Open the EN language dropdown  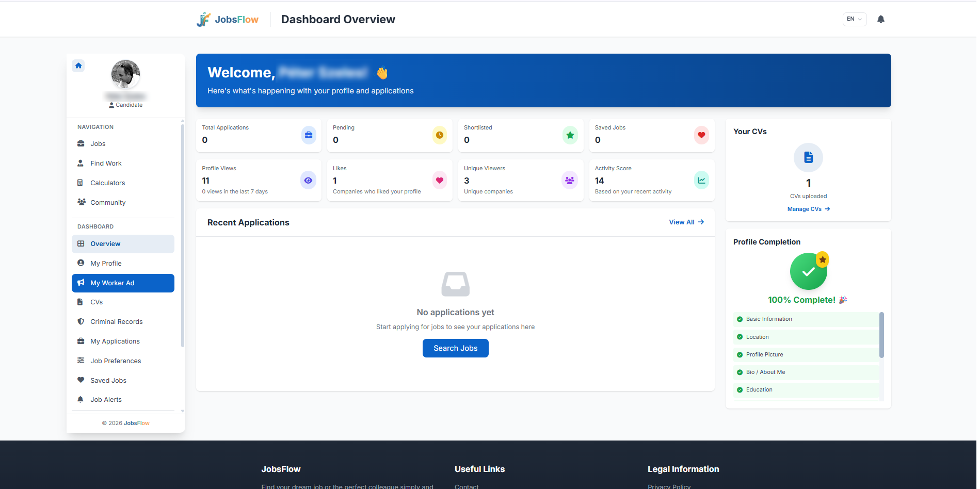point(854,19)
